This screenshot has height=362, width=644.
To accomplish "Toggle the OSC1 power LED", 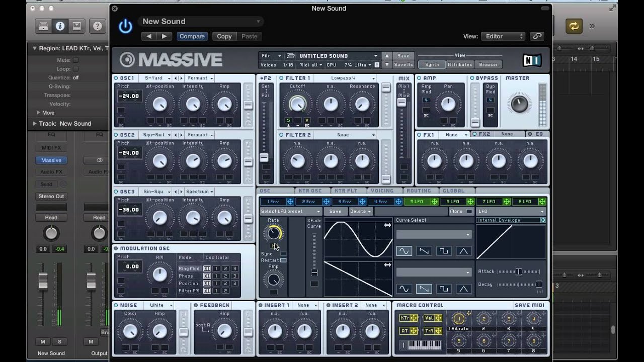I will click(x=116, y=78).
